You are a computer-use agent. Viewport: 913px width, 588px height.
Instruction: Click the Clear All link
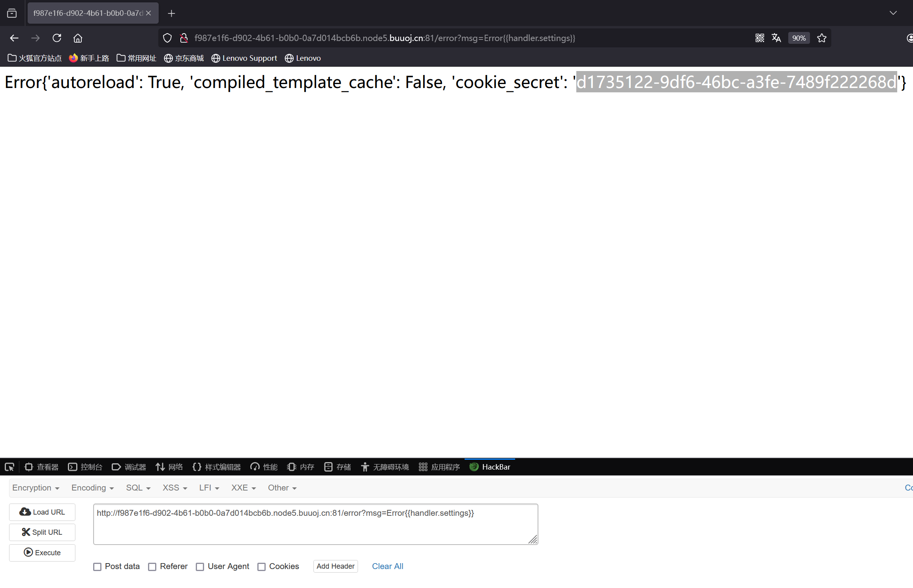387,566
